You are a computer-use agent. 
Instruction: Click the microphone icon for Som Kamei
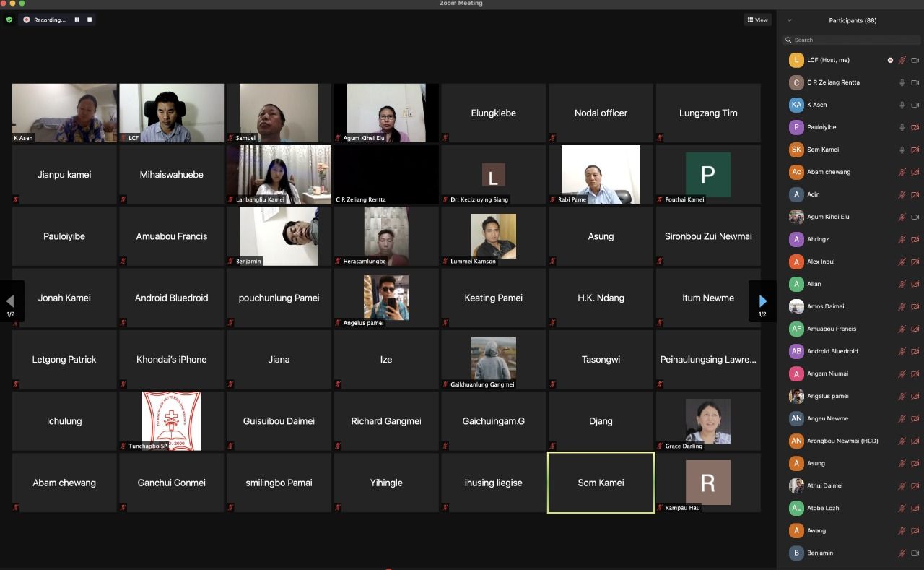coord(902,150)
